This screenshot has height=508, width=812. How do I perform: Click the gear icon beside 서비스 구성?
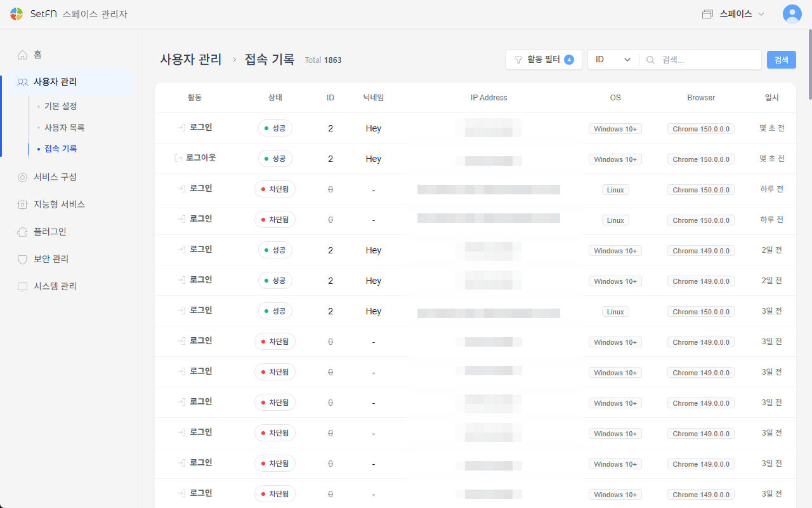(23, 177)
